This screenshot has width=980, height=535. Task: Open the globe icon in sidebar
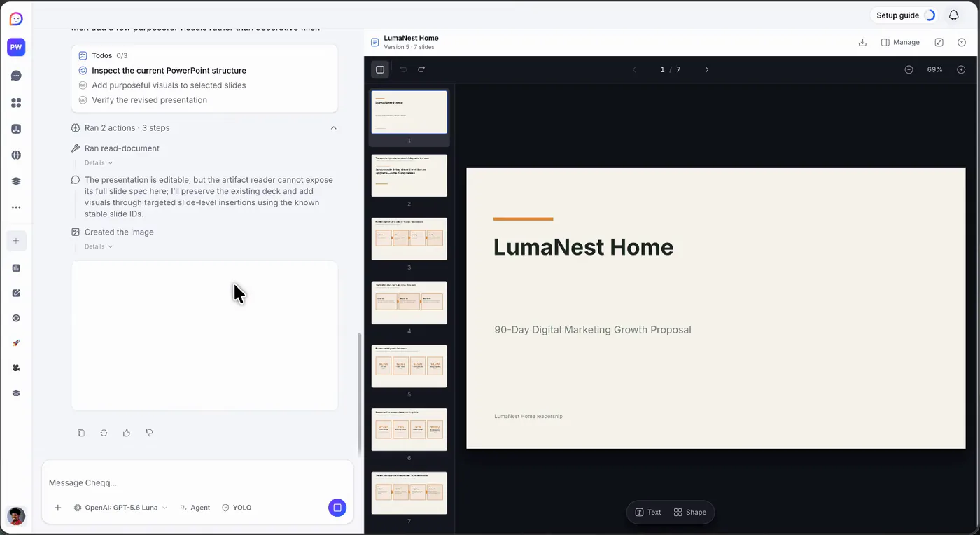pos(16,155)
